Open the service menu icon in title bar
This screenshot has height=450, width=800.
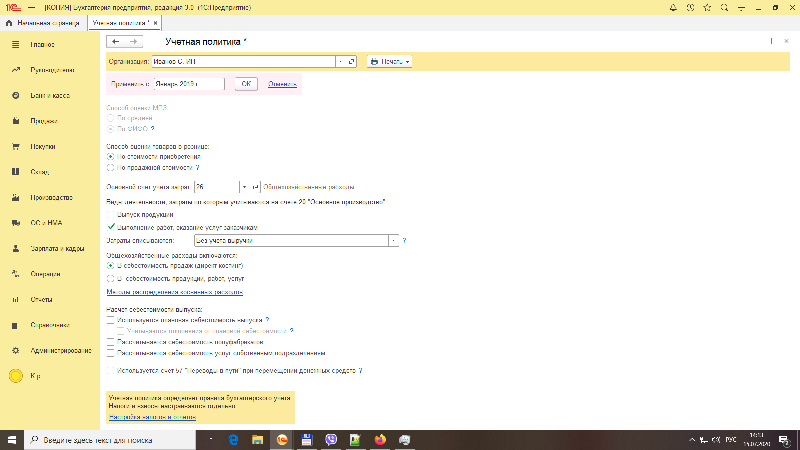coord(741,8)
